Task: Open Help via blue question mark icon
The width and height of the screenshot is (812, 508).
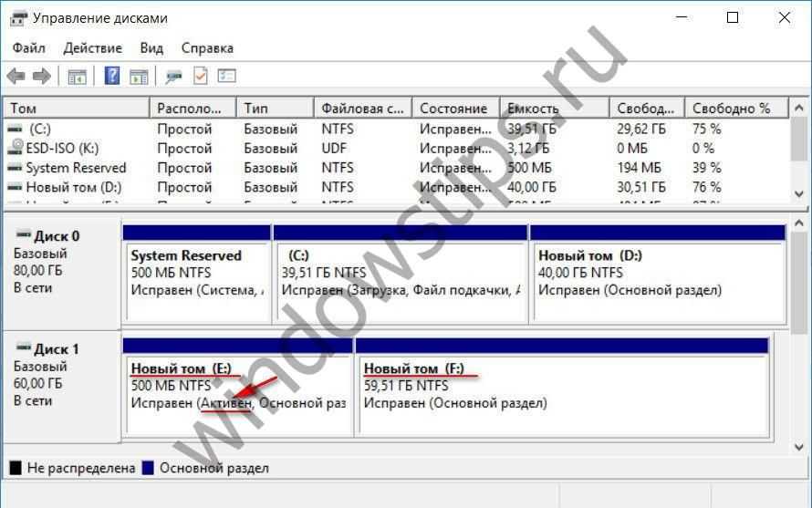Action: click(112, 76)
